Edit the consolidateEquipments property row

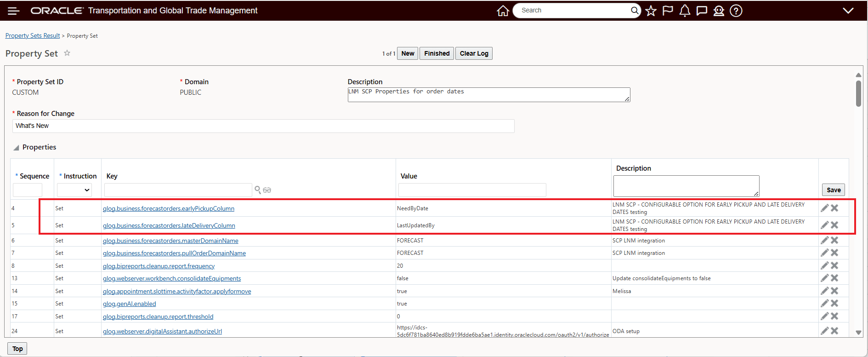(825, 278)
